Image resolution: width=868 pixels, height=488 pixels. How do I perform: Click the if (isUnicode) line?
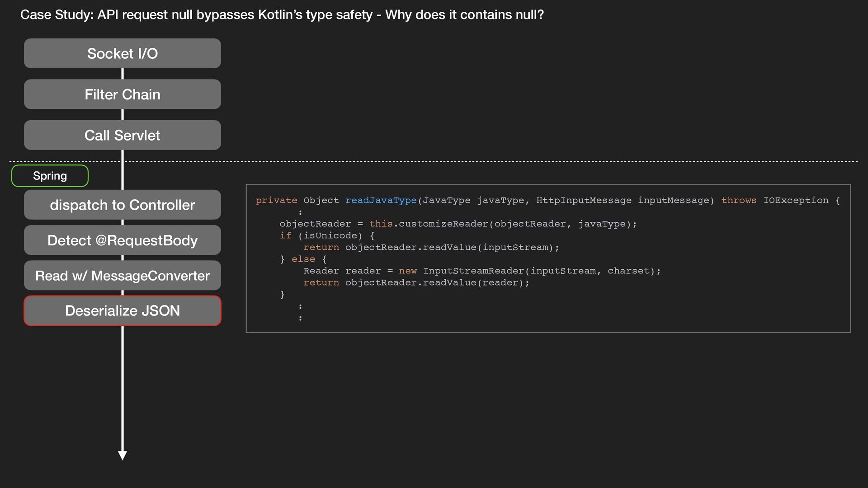[x=326, y=235]
